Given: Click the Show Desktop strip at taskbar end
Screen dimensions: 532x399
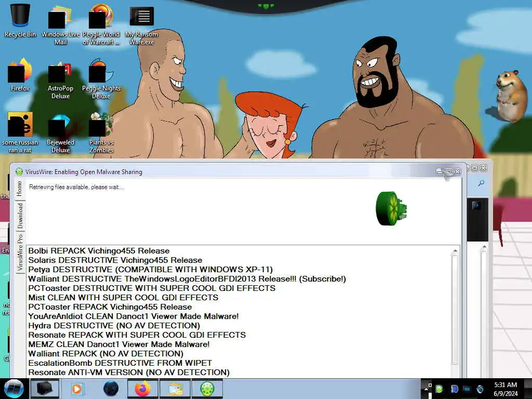Looking at the screenshot, I should [x=528, y=389].
